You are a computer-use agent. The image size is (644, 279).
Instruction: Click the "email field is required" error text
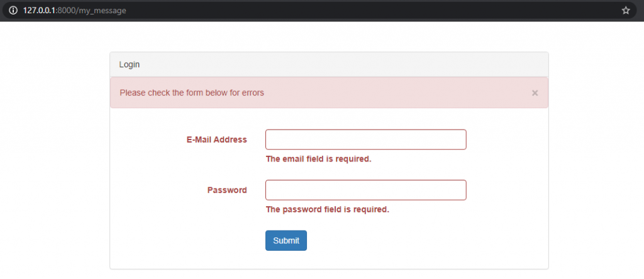pos(318,159)
